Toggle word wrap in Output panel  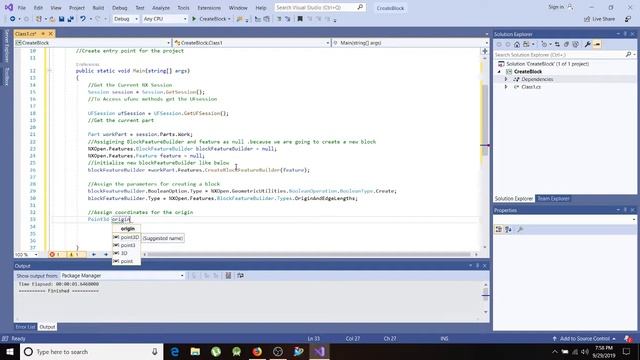pos(240,276)
